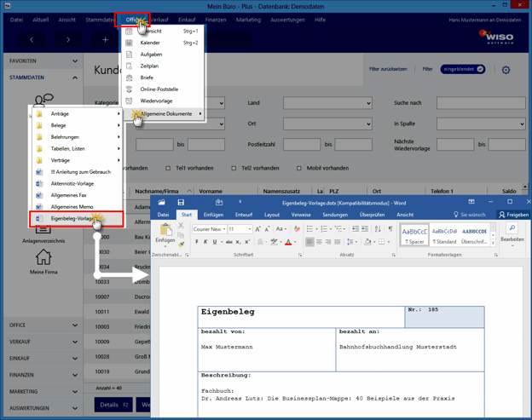Click the Einfügen paste icon in Word

point(165,231)
